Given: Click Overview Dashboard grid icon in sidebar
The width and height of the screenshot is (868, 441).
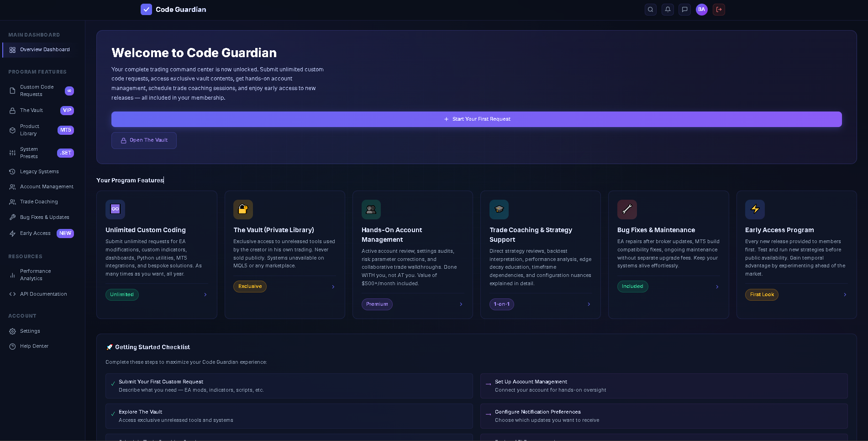Looking at the screenshot, I should [12, 50].
